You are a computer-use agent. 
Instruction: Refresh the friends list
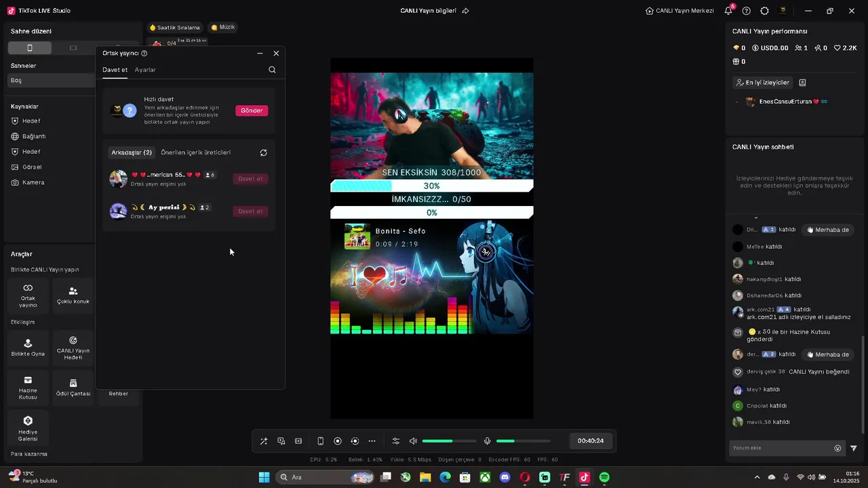click(264, 152)
